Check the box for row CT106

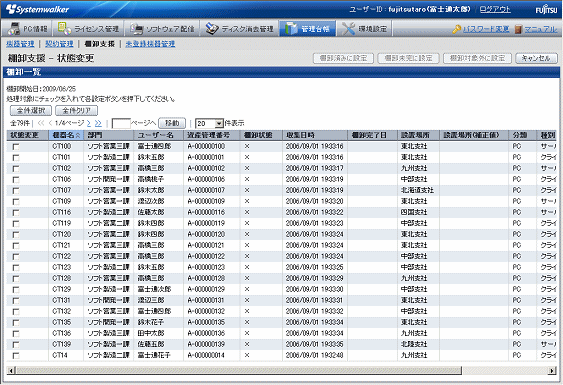(x=16, y=180)
